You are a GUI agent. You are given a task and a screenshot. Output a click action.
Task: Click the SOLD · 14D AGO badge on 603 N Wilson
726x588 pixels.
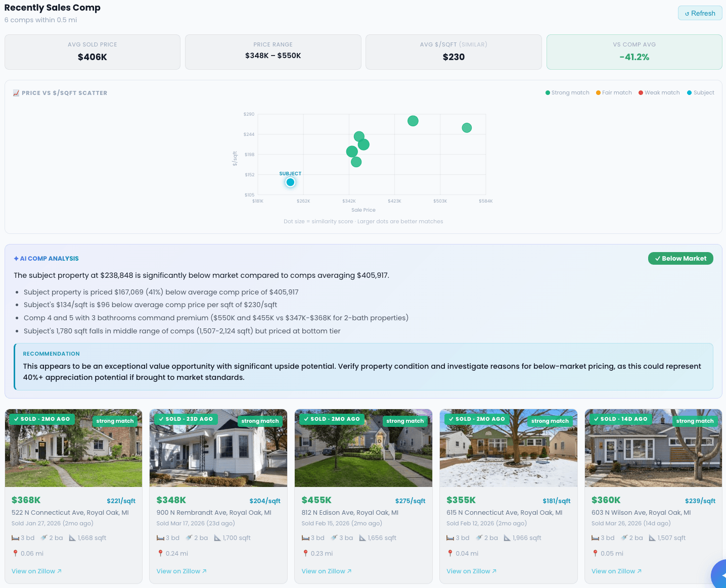tap(620, 419)
